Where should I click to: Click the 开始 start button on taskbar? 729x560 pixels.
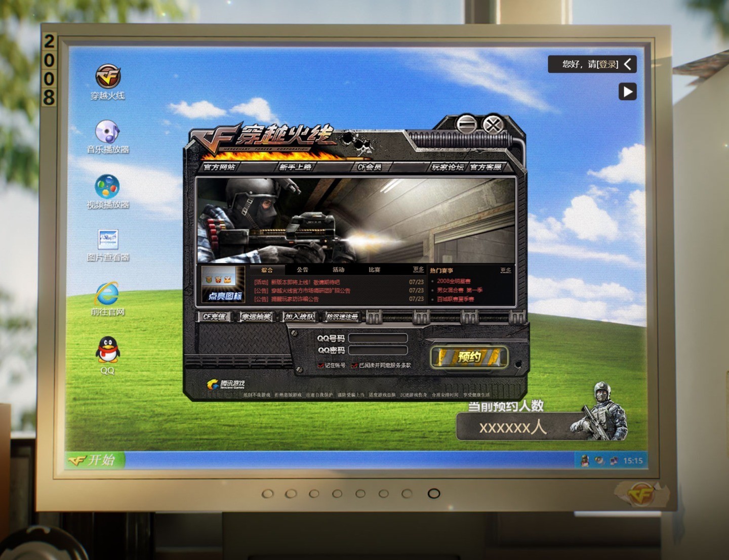(94, 460)
